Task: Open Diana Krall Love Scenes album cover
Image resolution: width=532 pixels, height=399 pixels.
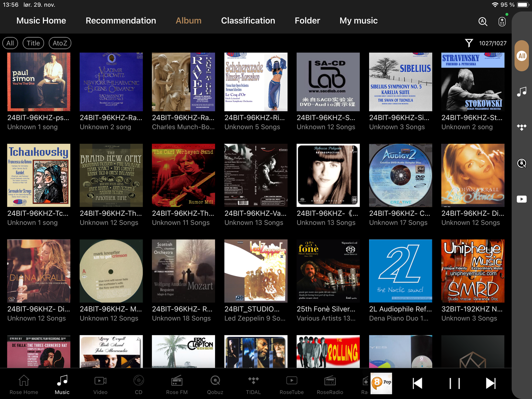Action: (473, 175)
